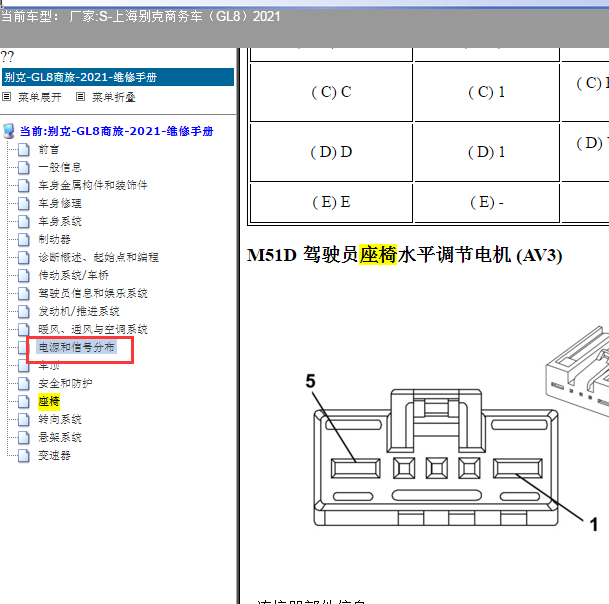
Task: Click the 菜单展开 expand-all button
Action: [x=40, y=97]
